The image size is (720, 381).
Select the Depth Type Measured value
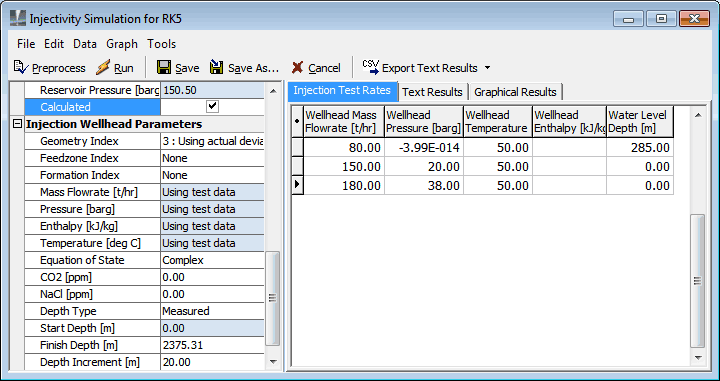click(x=212, y=311)
